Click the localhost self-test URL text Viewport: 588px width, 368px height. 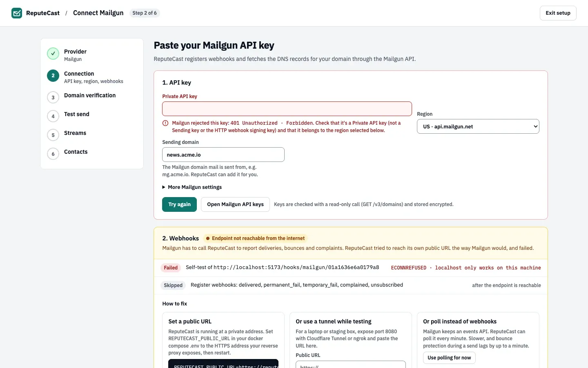coord(296,267)
